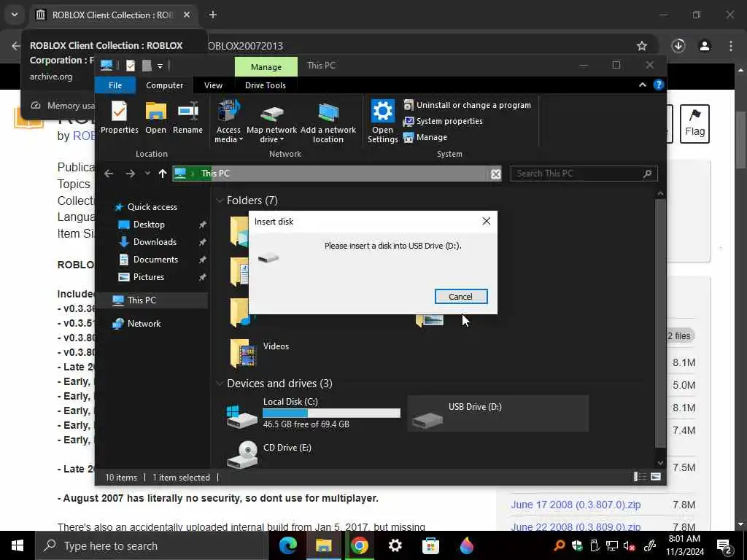Open Microsoft Store from the taskbar
The image size is (747, 560).
click(430, 545)
